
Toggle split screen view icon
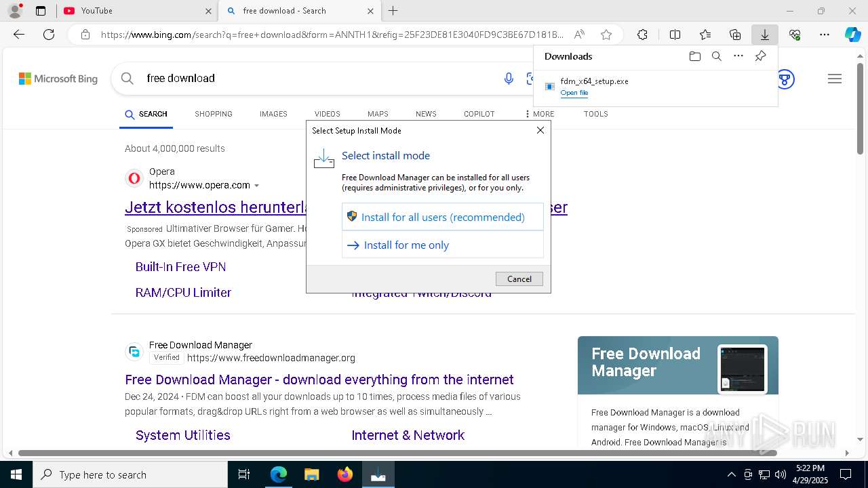pyautogui.click(x=675, y=35)
